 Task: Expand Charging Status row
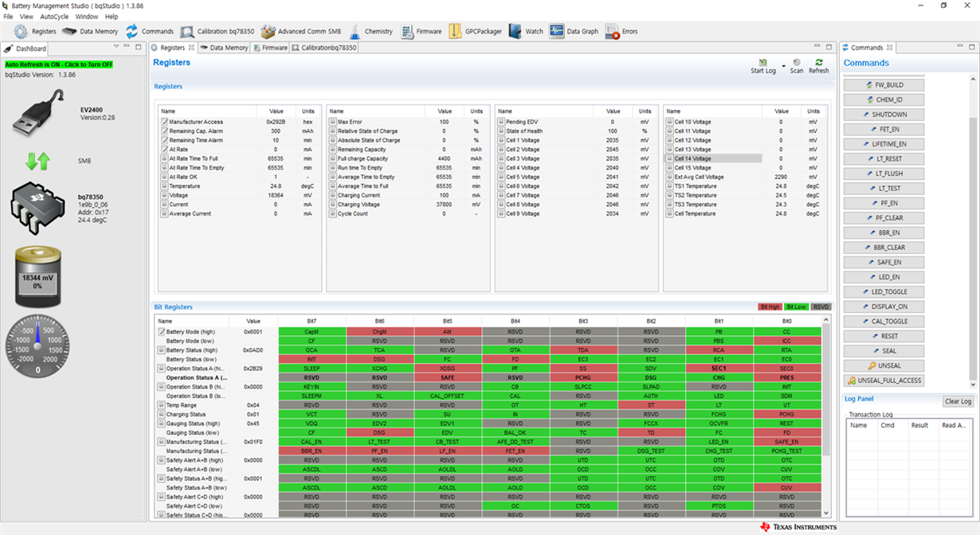(162, 415)
